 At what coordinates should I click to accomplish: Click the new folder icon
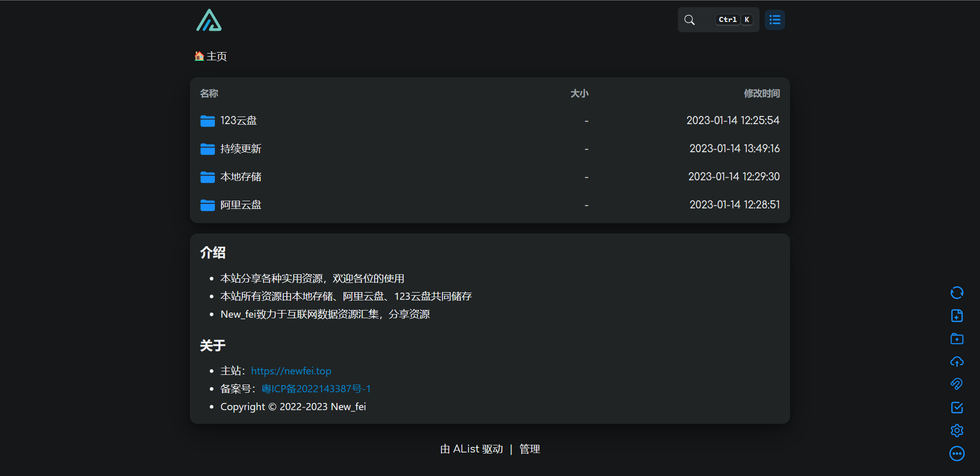pyautogui.click(x=957, y=339)
